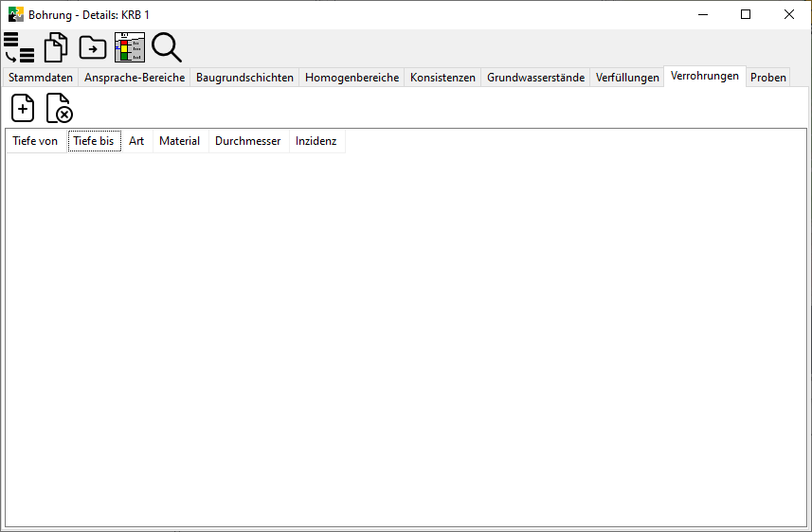The height and width of the screenshot is (532, 812).
Task: Switch to the Stammdaten tab
Action: (x=41, y=78)
